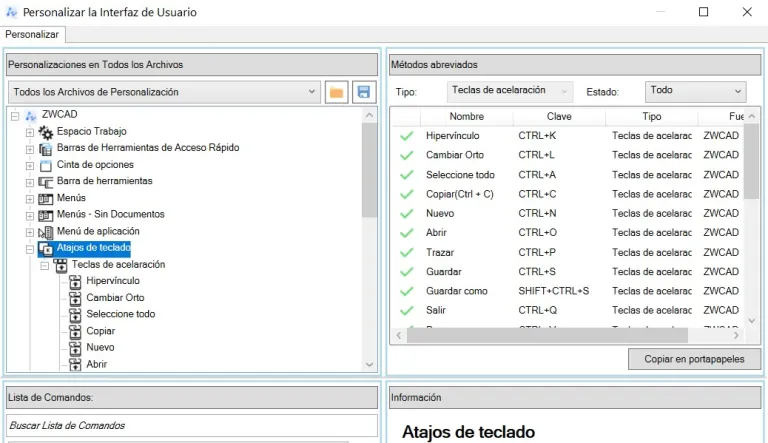Open Todos los Archivos de Personalización dropdown

(165, 92)
